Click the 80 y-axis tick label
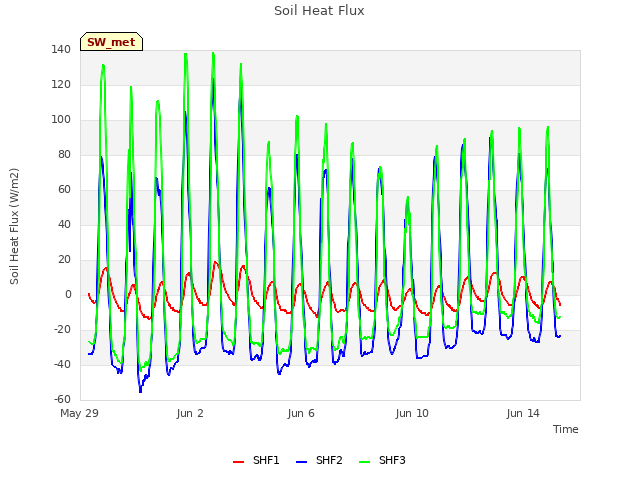Image resolution: width=640 pixels, height=480 pixels. pos(64,154)
